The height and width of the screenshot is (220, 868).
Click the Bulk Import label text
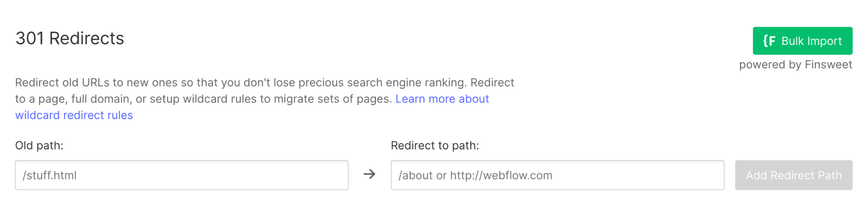click(x=812, y=41)
